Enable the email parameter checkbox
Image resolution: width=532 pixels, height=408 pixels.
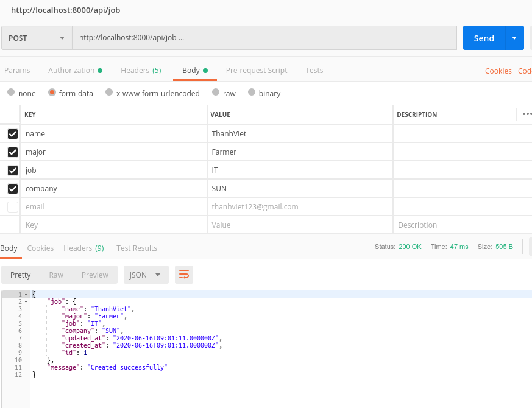tap(13, 207)
